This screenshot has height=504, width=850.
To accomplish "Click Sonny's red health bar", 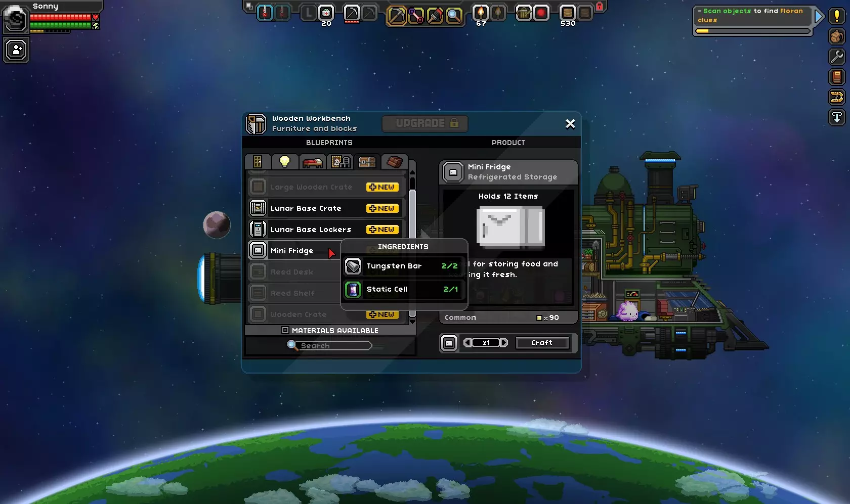I will point(60,17).
